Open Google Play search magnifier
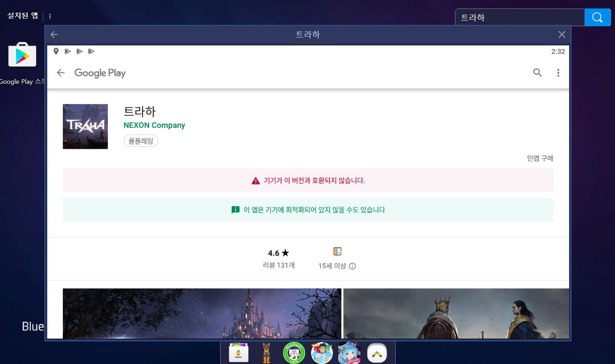This screenshot has width=615, height=364. (x=537, y=73)
